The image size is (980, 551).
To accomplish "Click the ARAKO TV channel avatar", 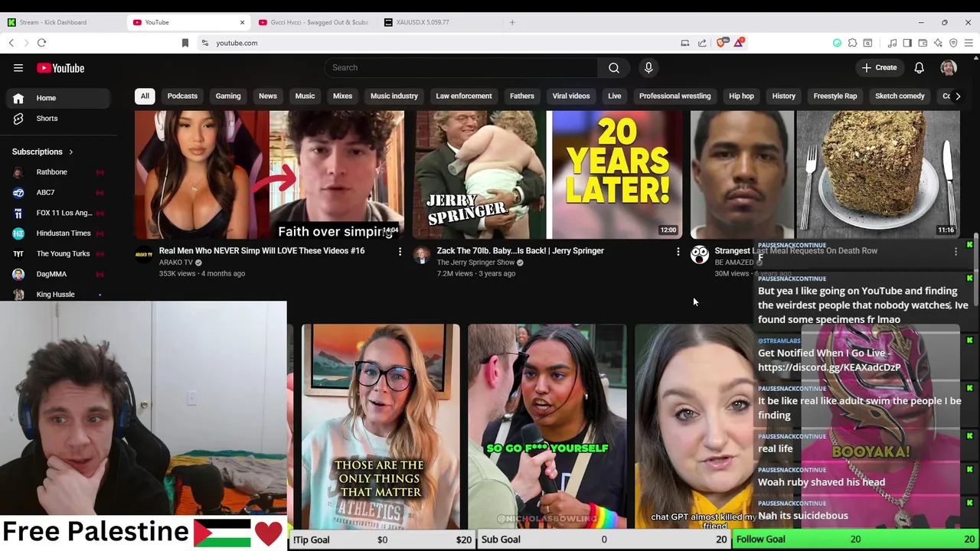I will (x=144, y=256).
